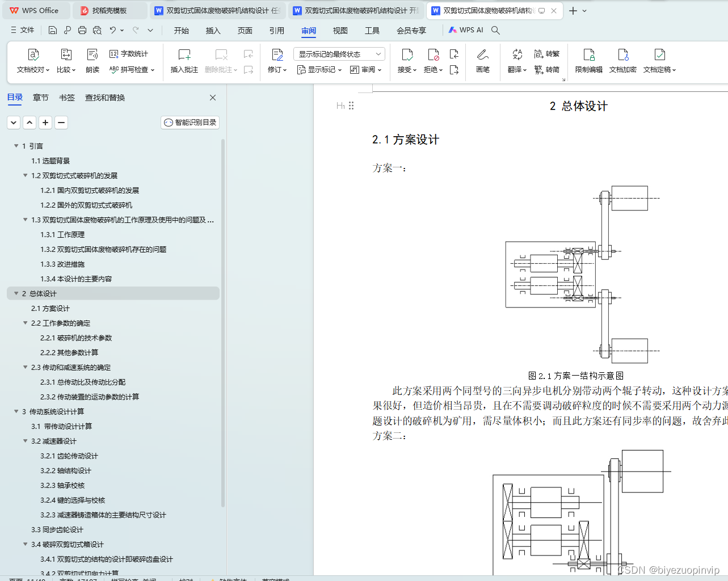Image resolution: width=728 pixels, height=581 pixels.
Task: Click the print icon in quick access bar
Action: (x=82, y=30)
